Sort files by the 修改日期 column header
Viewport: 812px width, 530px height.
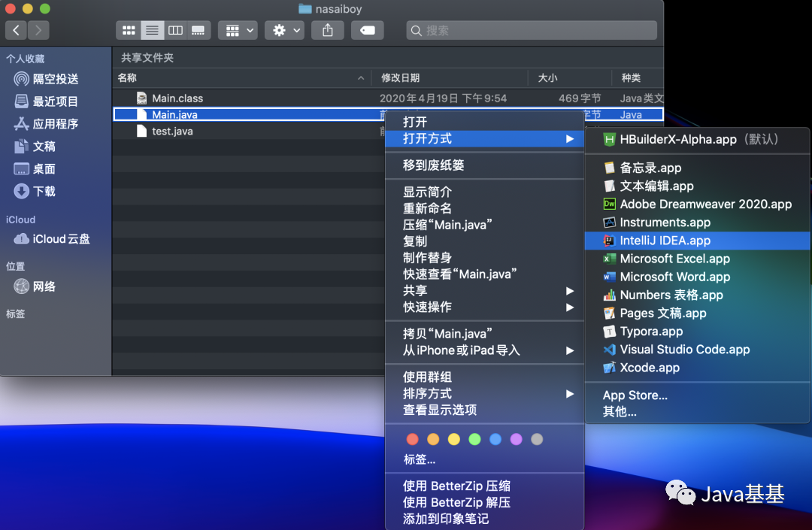pos(450,78)
